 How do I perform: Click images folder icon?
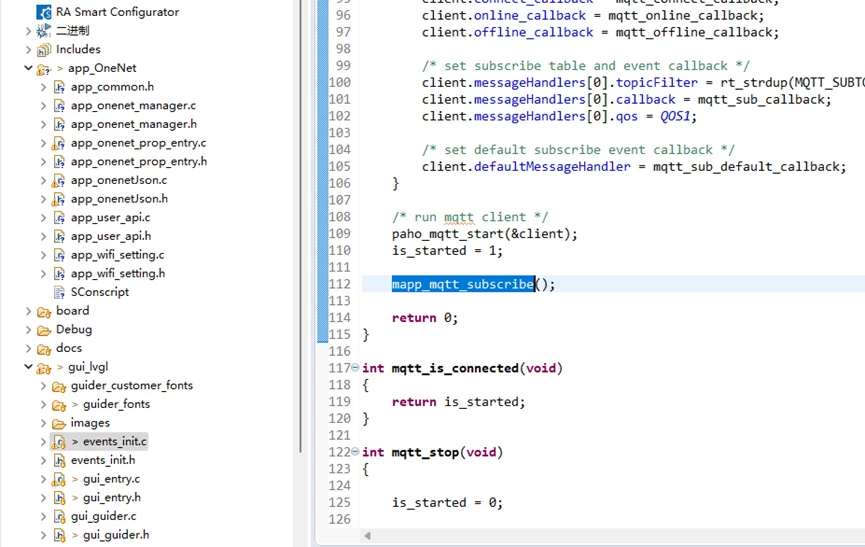coord(59,423)
